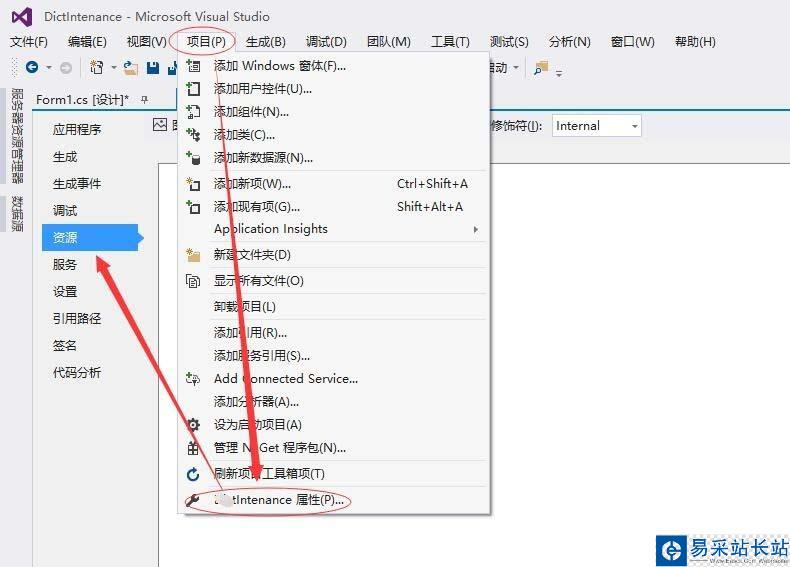The height and width of the screenshot is (567, 790).
Task: Open the 帮助(H) menu
Action: tap(695, 42)
